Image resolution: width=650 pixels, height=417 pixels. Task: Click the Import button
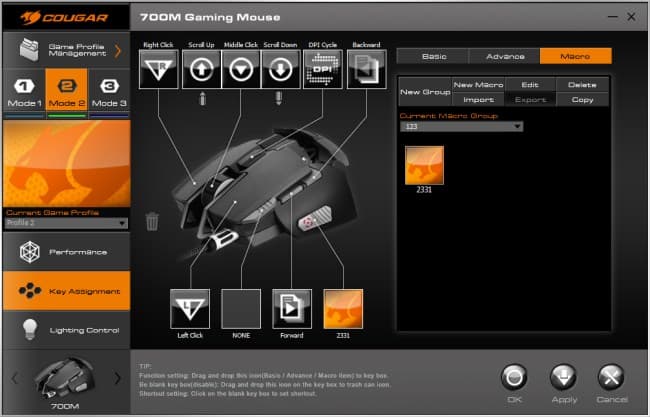pyautogui.click(x=478, y=100)
